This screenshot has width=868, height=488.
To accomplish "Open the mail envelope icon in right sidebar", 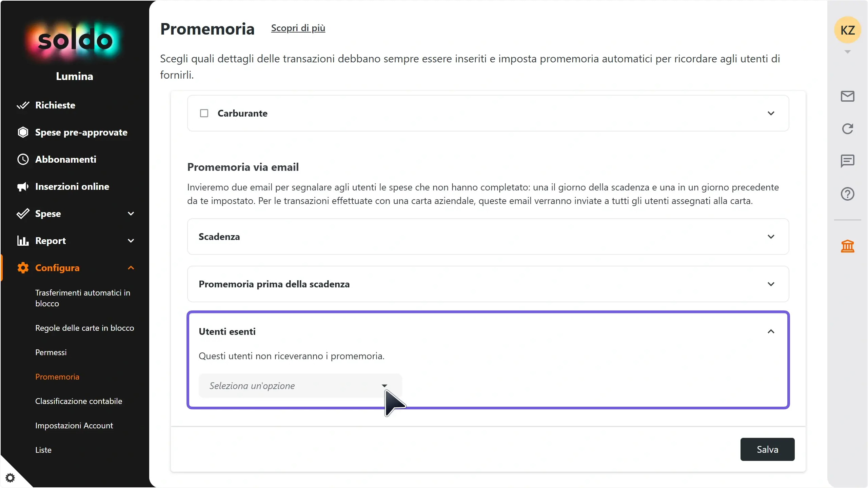I will [x=847, y=96].
